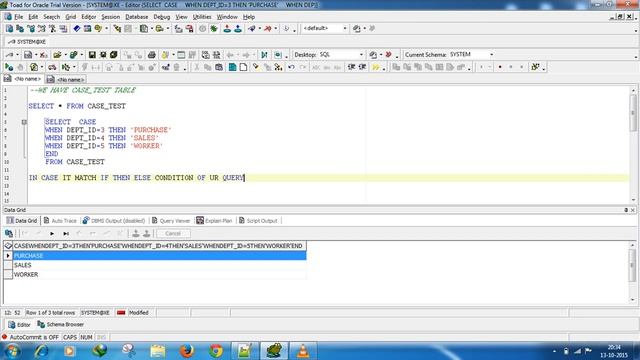Click the teal document icon in toolbar
This screenshot has height=360, width=640.
coord(232,67)
